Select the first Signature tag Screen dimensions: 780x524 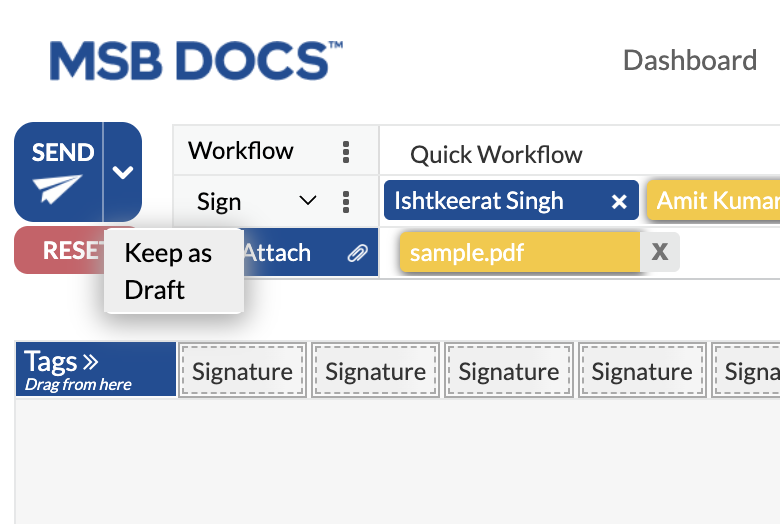[243, 372]
